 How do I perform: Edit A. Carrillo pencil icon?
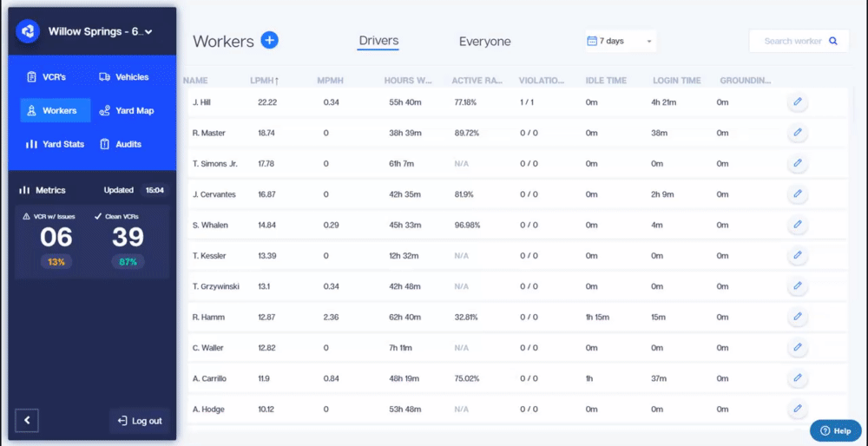[798, 378]
